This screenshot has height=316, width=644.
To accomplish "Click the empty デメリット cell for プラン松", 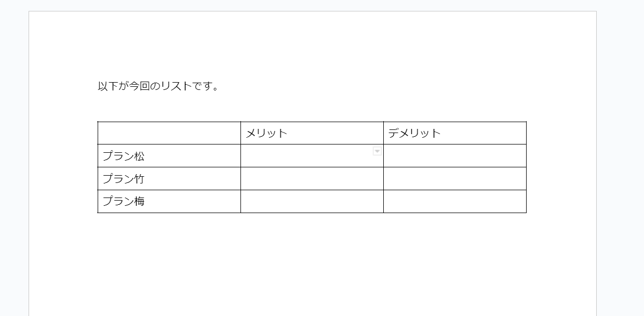I will (x=454, y=156).
